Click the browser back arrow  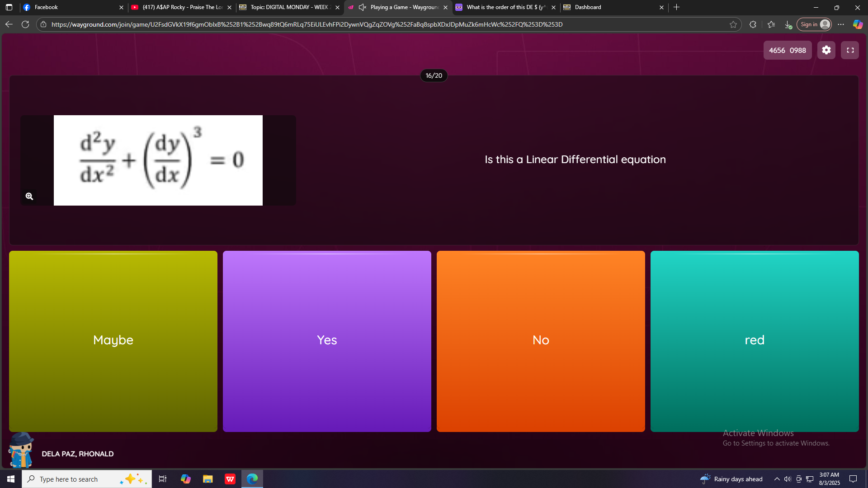pos(9,24)
